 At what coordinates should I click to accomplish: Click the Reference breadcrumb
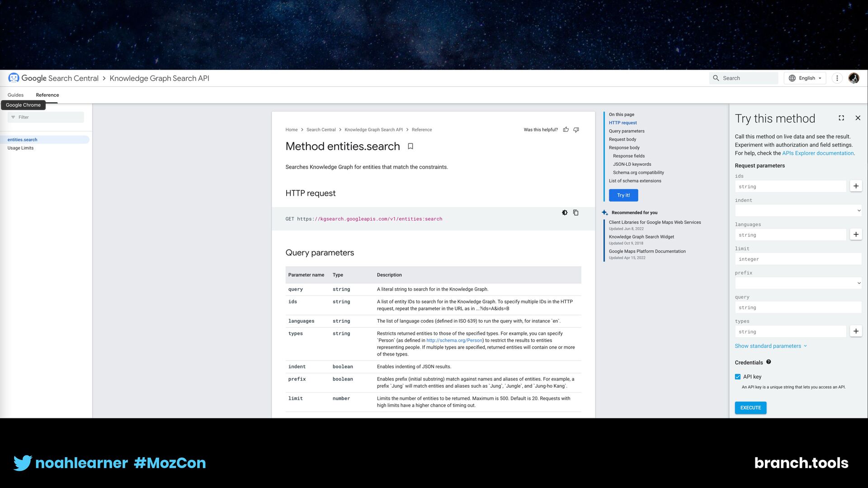tap(422, 130)
